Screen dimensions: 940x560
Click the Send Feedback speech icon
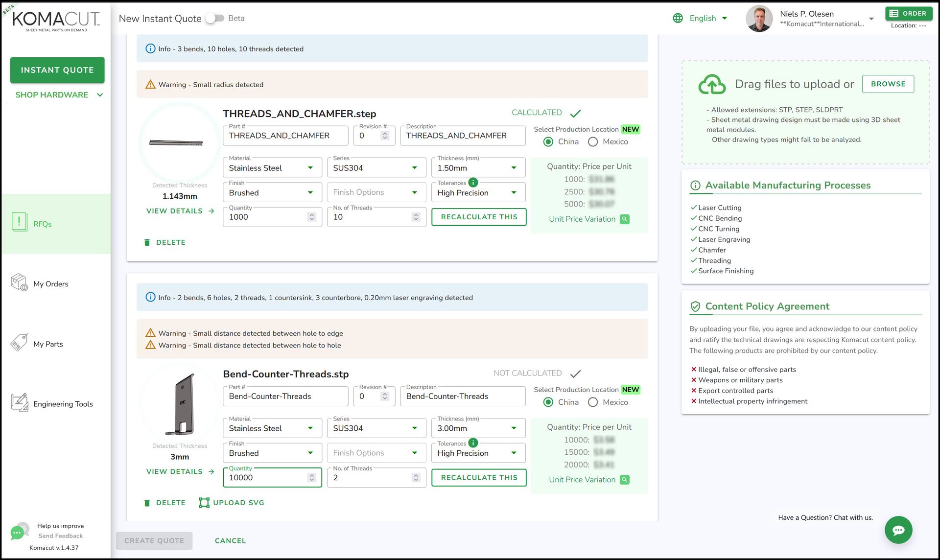coord(18,532)
